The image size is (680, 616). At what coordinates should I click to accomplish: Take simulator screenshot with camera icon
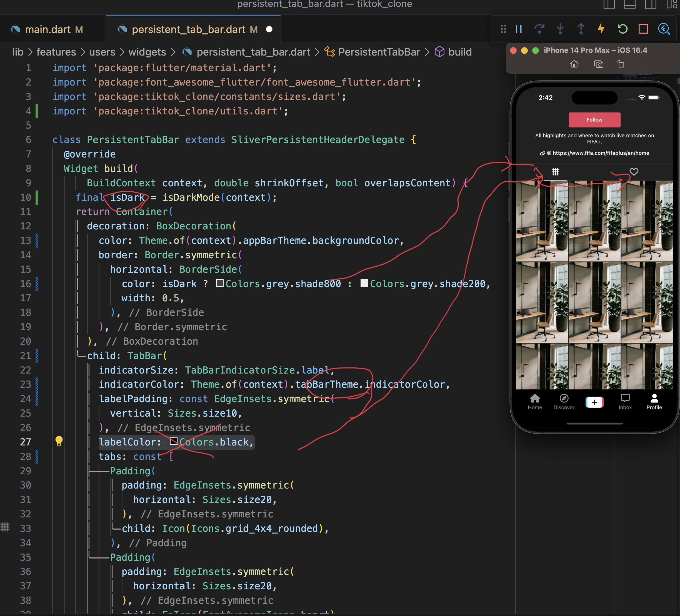click(598, 64)
